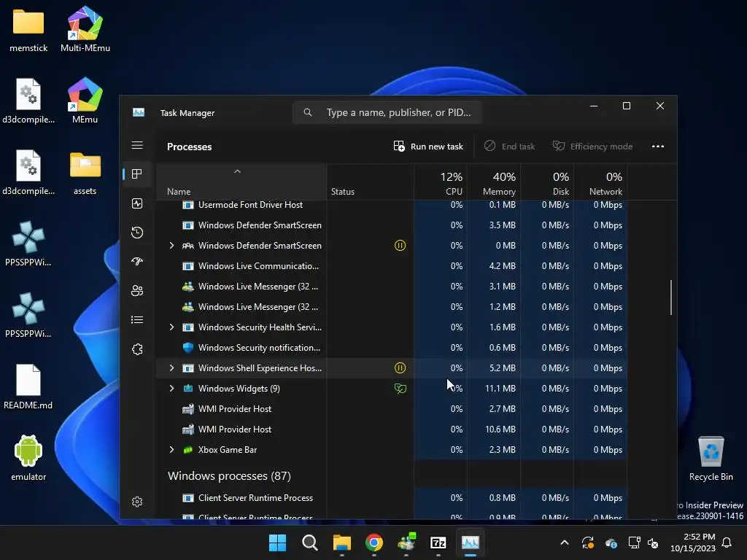Click Run new task button

(x=428, y=146)
